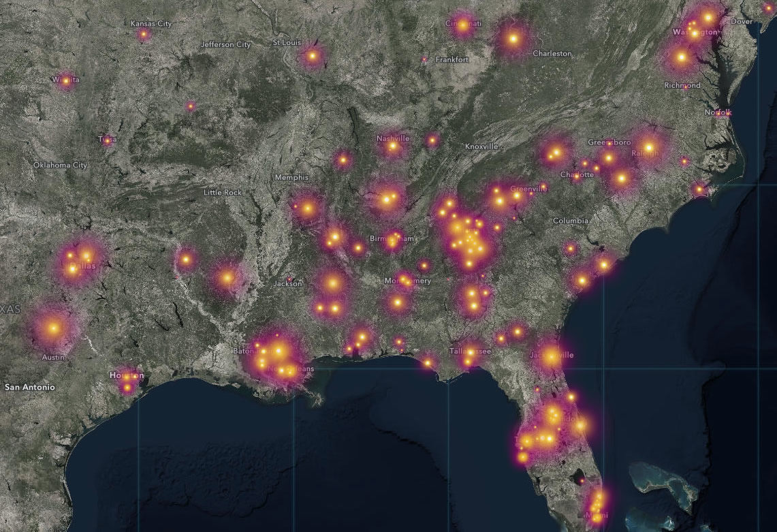Select the Raleigh label
This screenshot has width=777, height=532.
click(645, 153)
